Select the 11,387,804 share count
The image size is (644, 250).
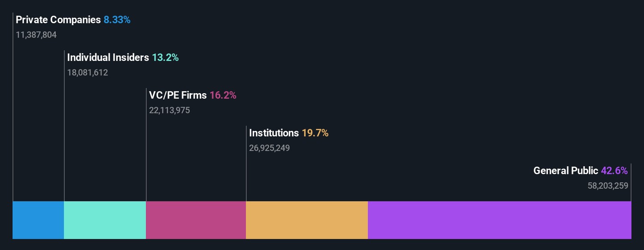(x=36, y=35)
